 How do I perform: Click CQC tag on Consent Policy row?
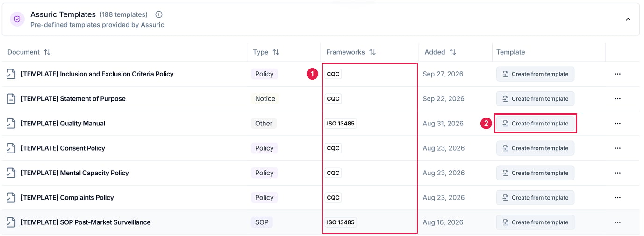(x=333, y=148)
